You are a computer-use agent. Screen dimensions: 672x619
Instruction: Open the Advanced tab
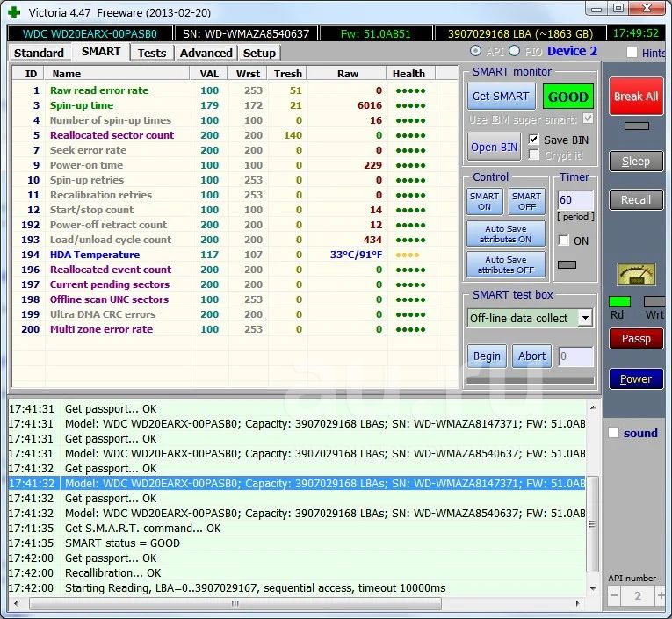point(206,53)
